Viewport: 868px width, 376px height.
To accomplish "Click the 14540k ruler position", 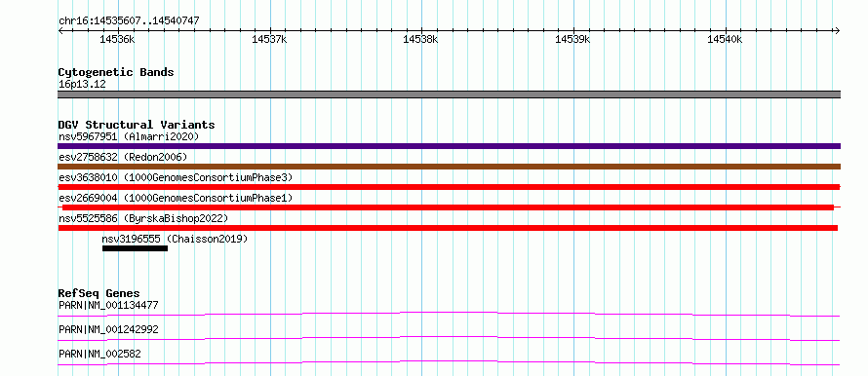I will [724, 39].
